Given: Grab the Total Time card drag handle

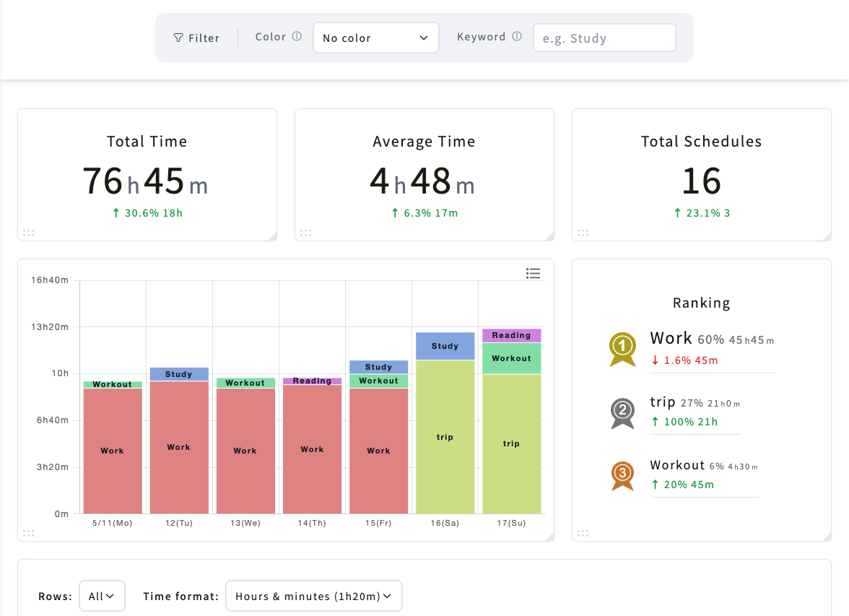Looking at the screenshot, I should pyautogui.click(x=29, y=233).
